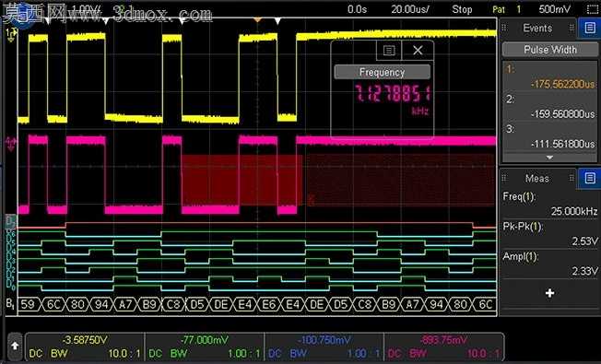
Task: Select event 3 at -111.561800us
Action: pyautogui.click(x=549, y=136)
